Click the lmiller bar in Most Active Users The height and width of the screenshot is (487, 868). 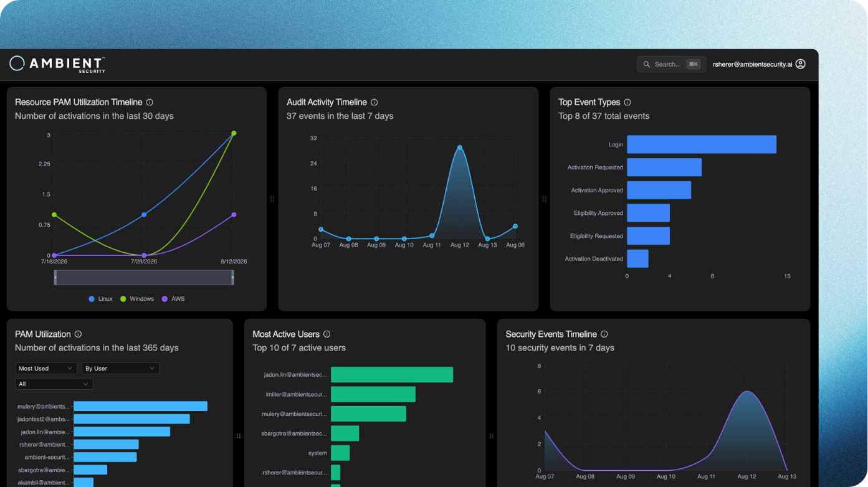[373, 394]
